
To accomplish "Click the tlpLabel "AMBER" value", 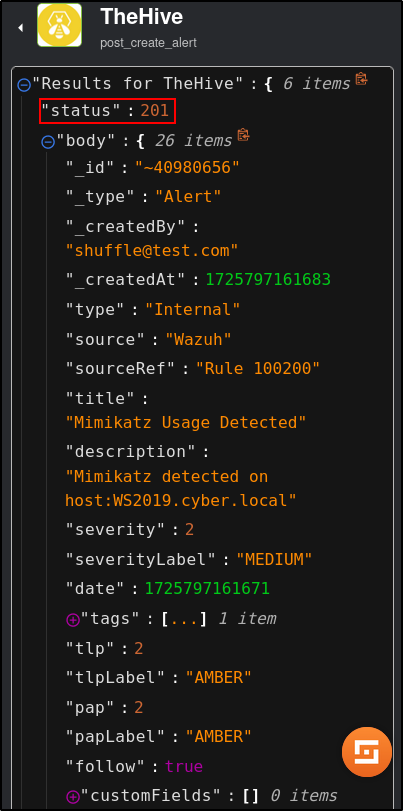I will pos(219,677).
